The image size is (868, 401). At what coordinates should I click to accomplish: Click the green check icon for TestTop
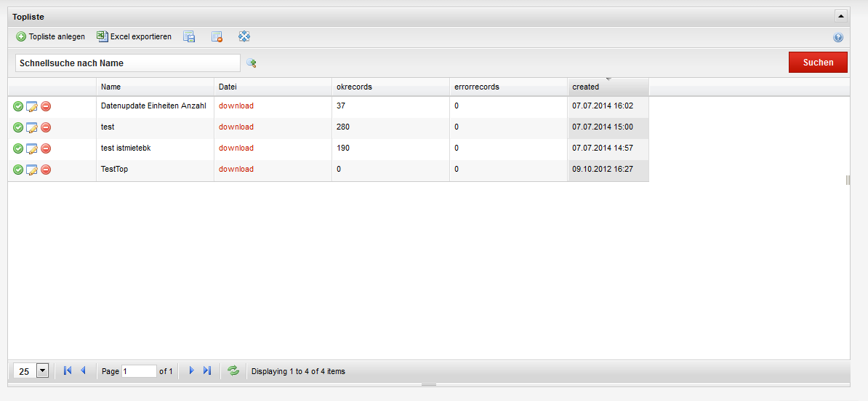coord(18,170)
